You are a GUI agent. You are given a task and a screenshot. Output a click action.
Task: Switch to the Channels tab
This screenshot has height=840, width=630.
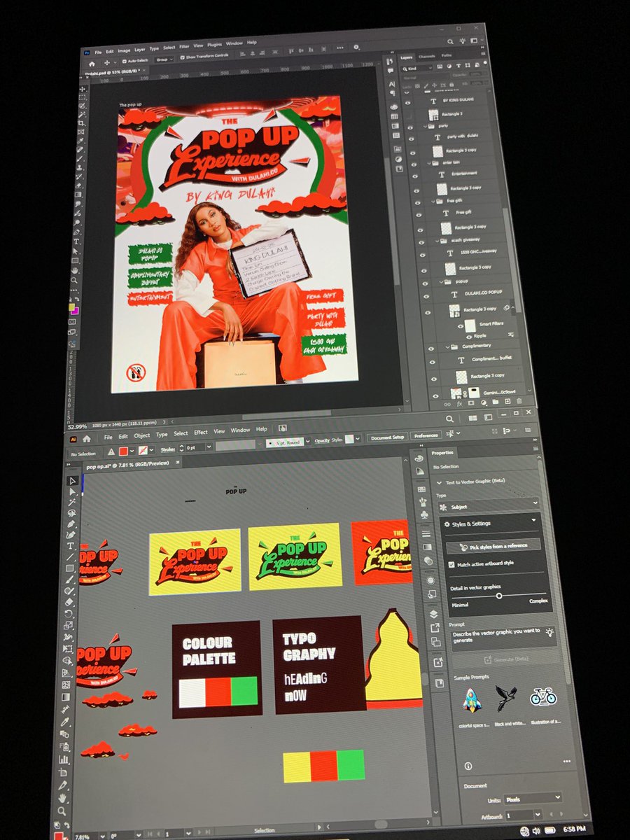(x=426, y=56)
